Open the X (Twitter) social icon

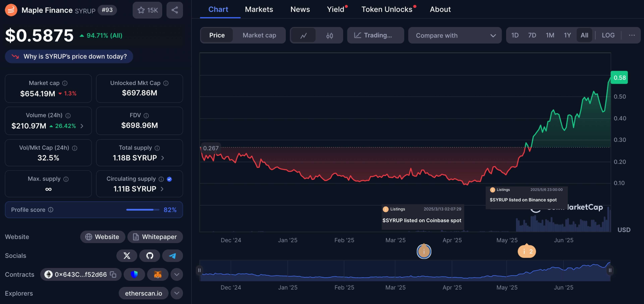coord(126,256)
